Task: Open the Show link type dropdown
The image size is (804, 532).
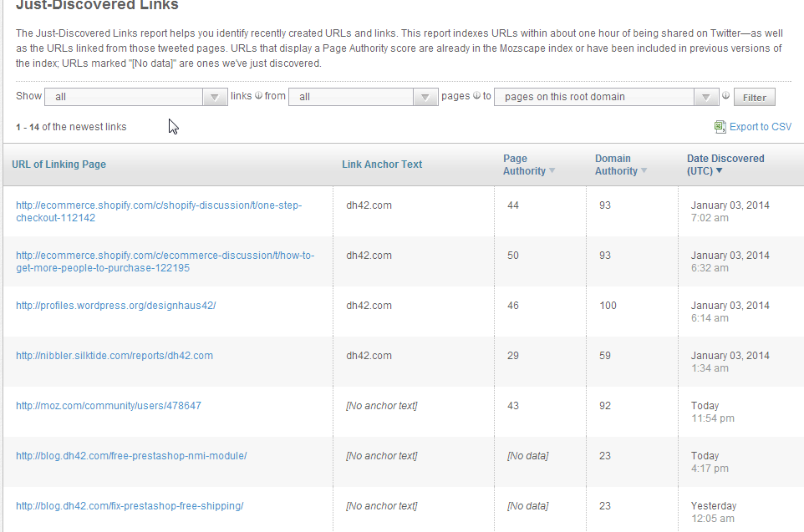Action: (136, 97)
